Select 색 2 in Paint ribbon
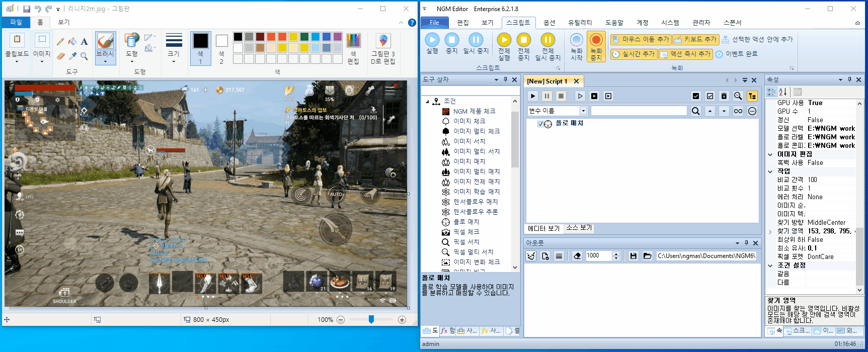Image resolution: width=868 pixels, height=352 pixels. pyautogui.click(x=221, y=48)
